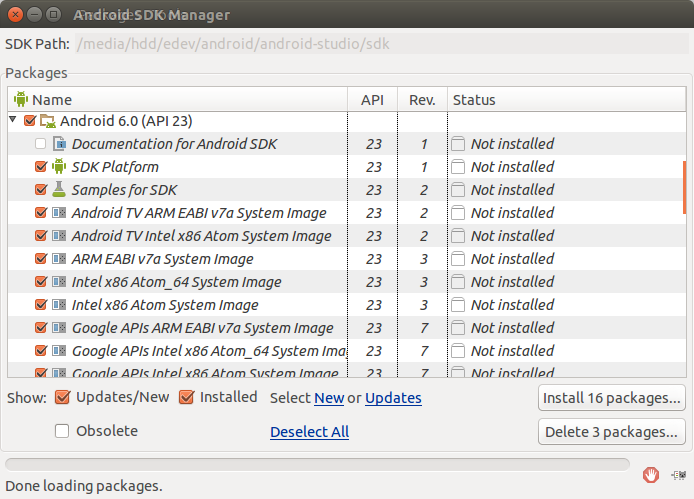Click the Google APIs Intel x86 Atom_64 image icon
Screen dimensions: 694x499
59,351
